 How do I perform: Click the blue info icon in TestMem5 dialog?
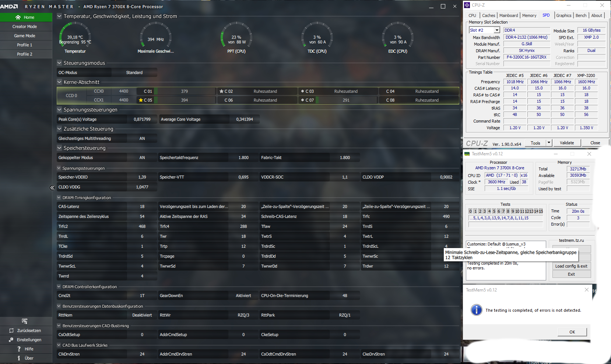point(476,310)
